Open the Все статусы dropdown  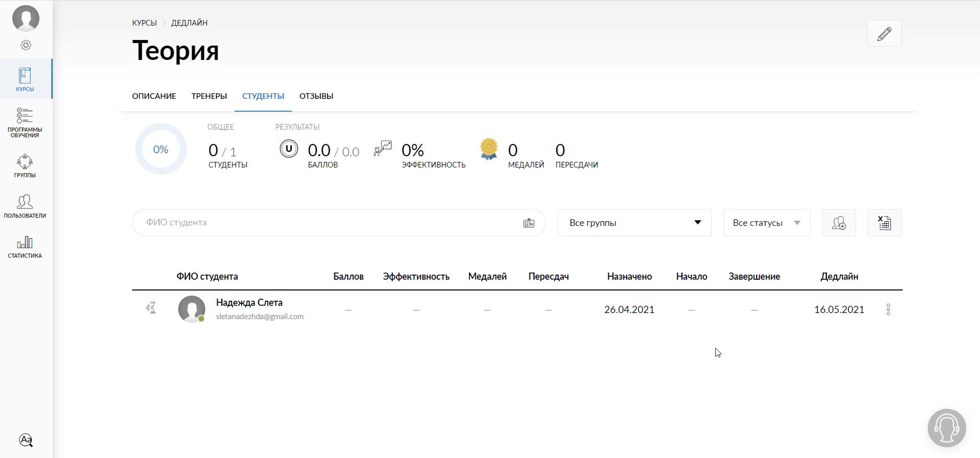click(766, 223)
